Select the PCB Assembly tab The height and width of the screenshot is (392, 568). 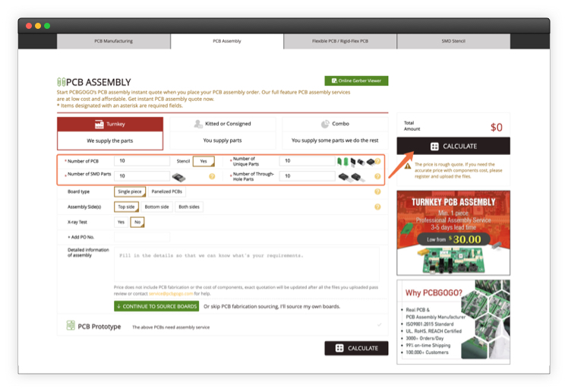[227, 41]
